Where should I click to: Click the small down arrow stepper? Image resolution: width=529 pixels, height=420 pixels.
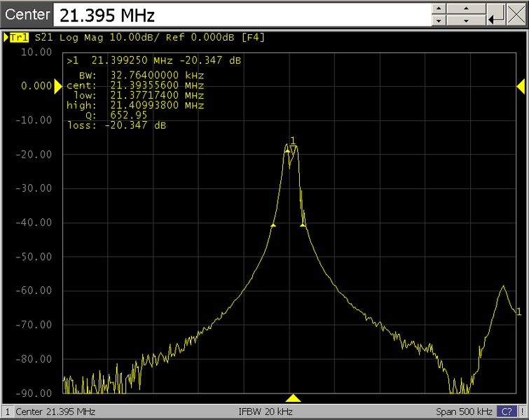click(x=438, y=21)
